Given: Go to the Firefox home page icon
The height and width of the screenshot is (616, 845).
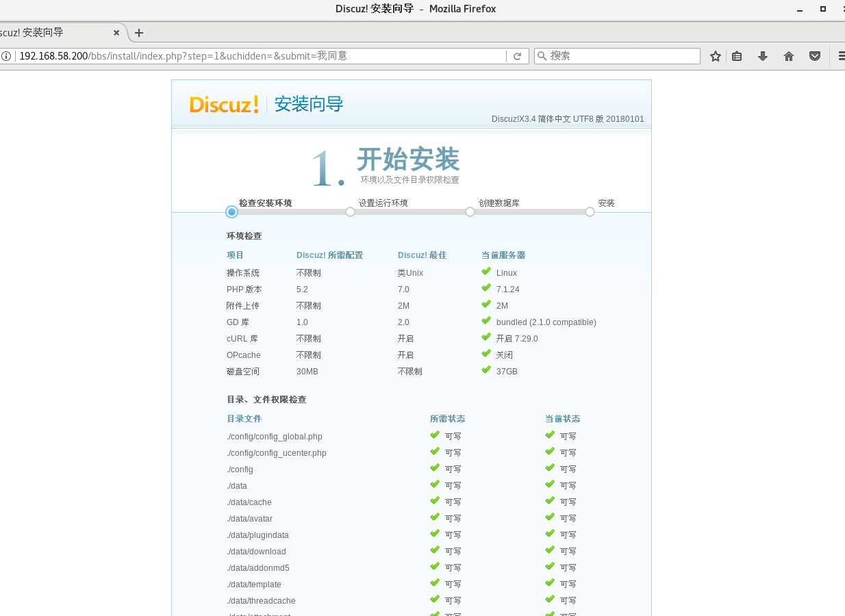Looking at the screenshot, I should tap(789, 56).
